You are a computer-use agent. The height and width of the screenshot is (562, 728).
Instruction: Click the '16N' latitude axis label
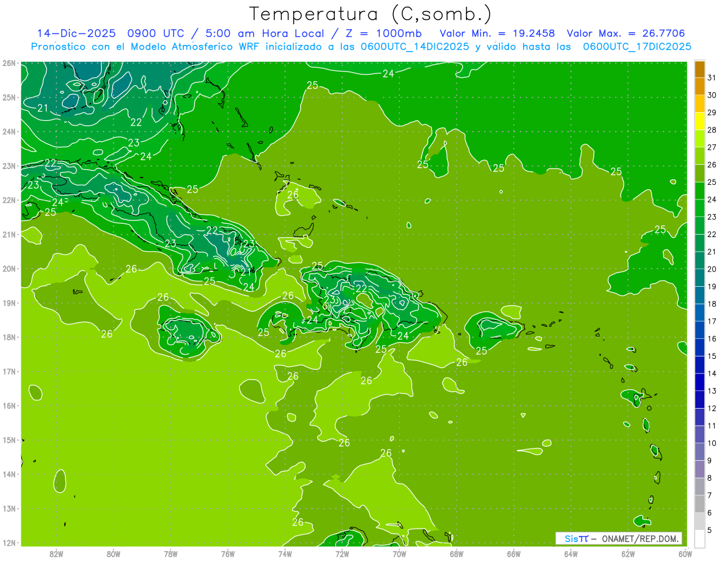[x=8, y=406]
